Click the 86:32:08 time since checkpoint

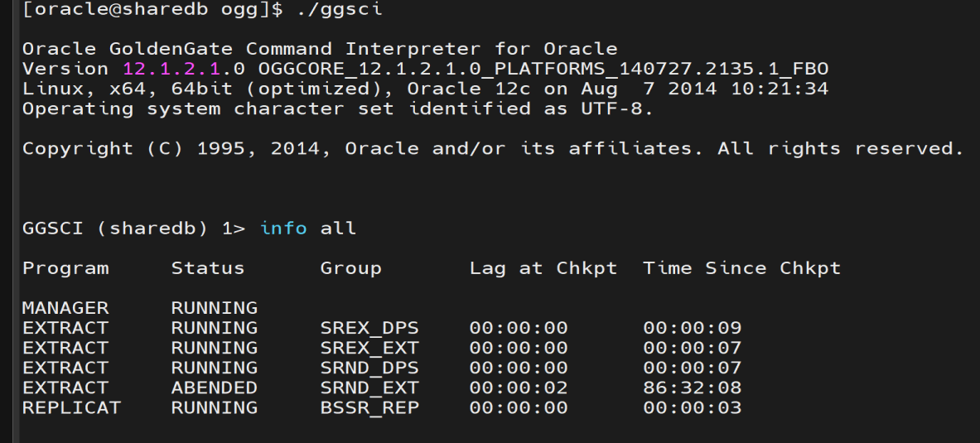[x=692, y=388]
